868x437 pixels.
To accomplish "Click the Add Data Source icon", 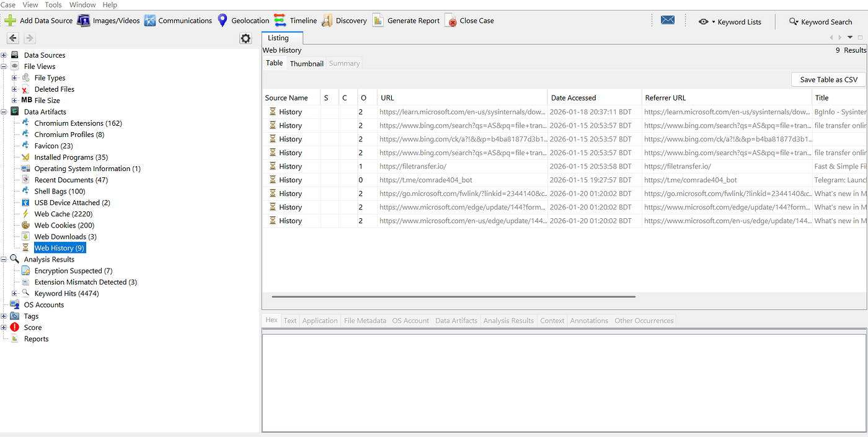I will [x=10, y=20].
